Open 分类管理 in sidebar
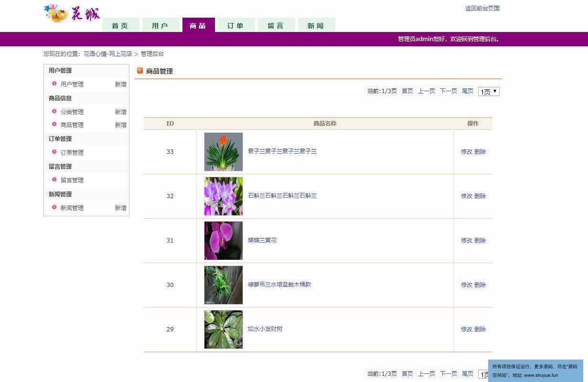The height and width of the screenshot is (382, 588). coord(72,112)
